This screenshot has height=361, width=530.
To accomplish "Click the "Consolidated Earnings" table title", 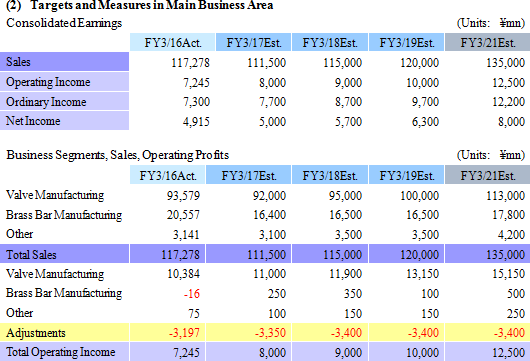I will (x=64, y=23).
